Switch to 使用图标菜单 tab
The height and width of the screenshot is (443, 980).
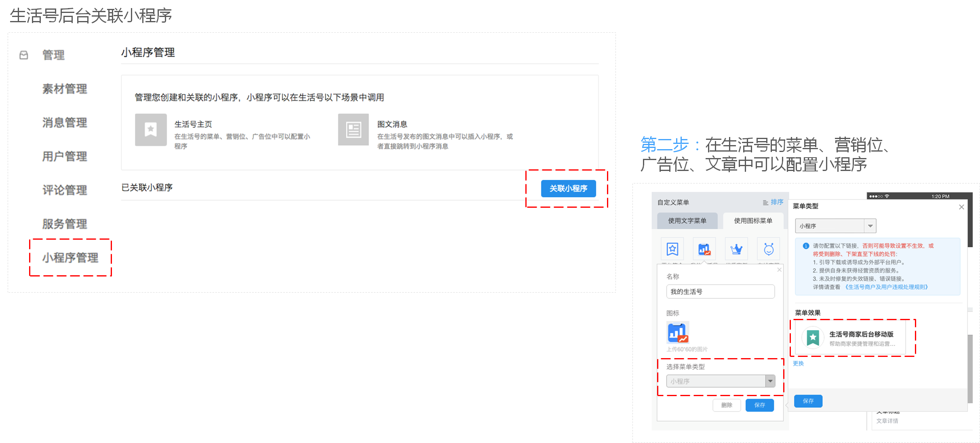753,221
